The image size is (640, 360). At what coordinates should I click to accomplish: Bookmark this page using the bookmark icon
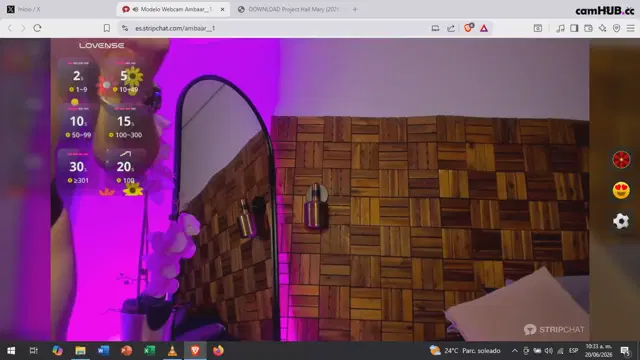pyautogui.click(x=107, y=28)
